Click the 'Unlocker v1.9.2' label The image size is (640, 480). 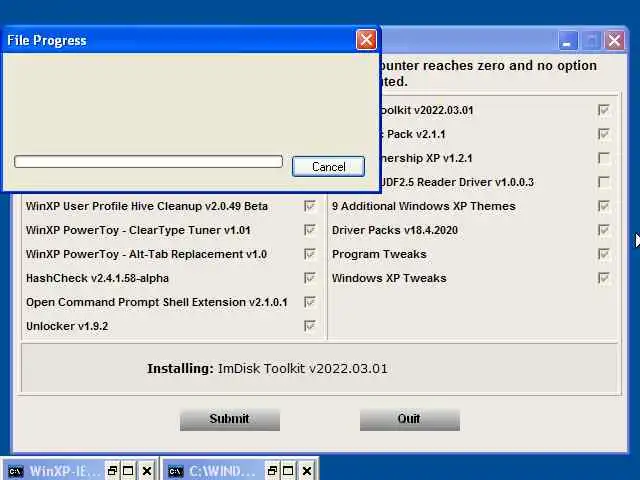tap(67, 326)
